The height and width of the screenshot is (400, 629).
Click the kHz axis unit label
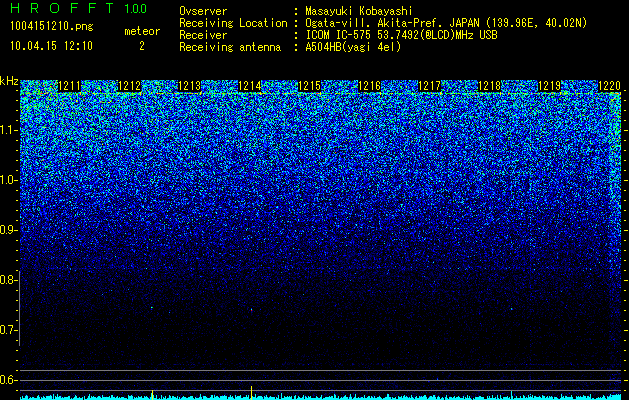pyautogui.click(x=9, y=81)
